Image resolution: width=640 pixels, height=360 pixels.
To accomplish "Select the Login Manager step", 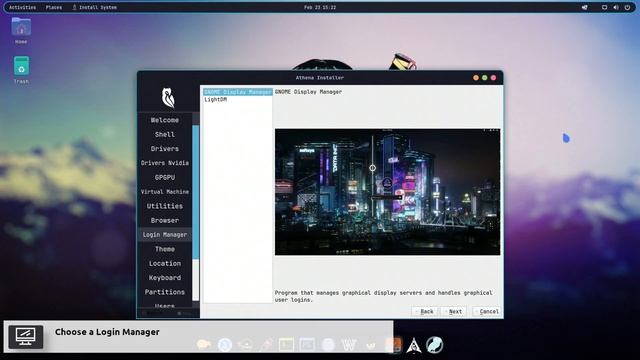I will [164, 235].
